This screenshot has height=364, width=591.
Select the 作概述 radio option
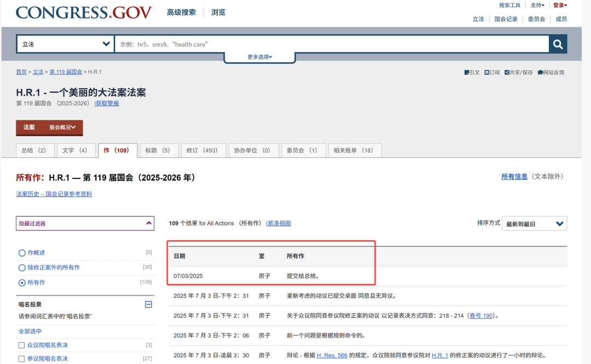click(22, 253)
